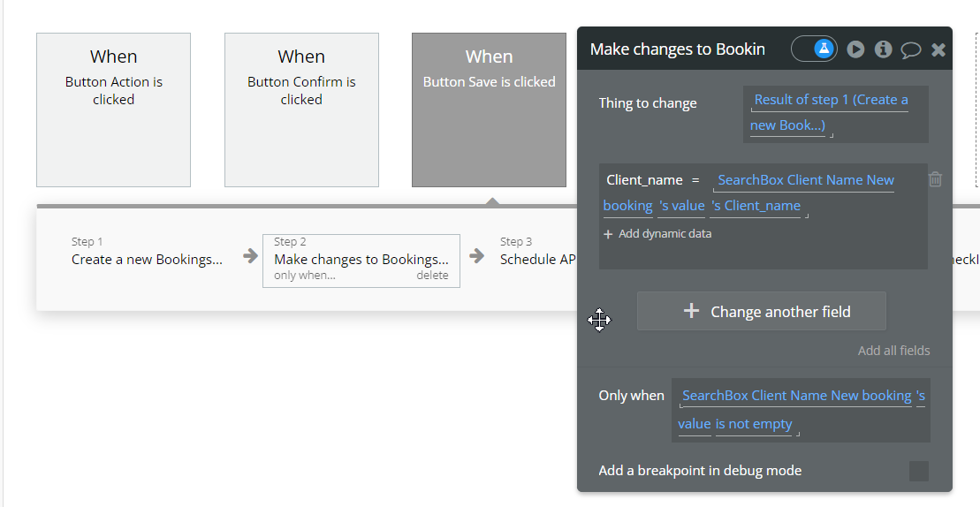Delete the Client_name field with the trash icon

(936, 179)
